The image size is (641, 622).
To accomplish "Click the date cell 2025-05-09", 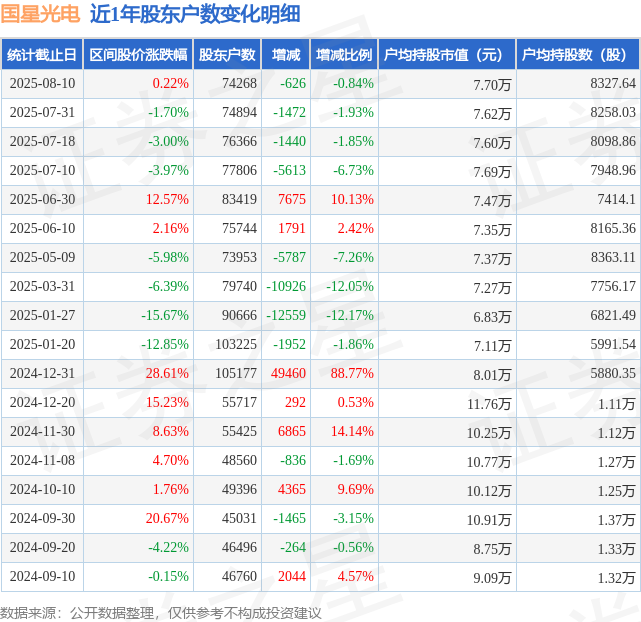I will (43, 257).
